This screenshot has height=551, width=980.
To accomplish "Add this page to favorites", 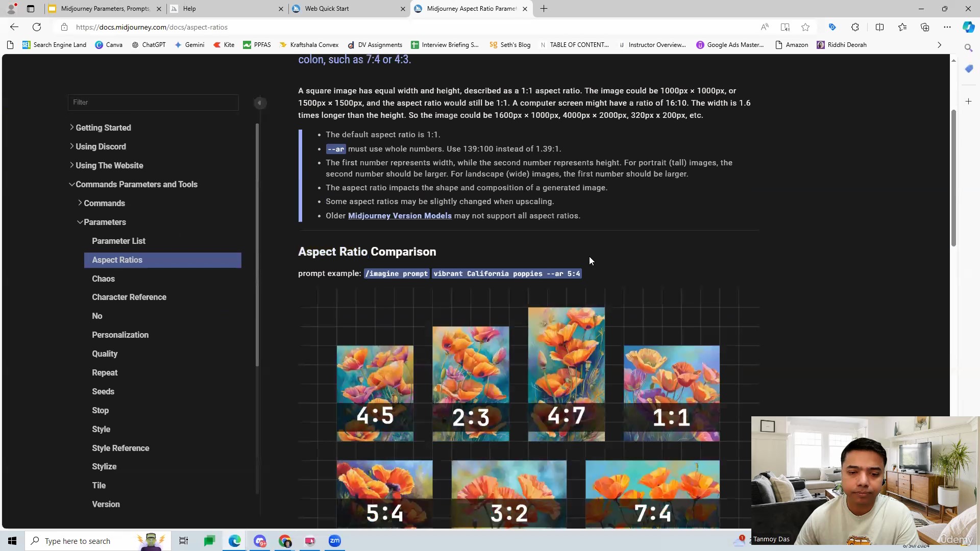I will click(x=805, y=27).
